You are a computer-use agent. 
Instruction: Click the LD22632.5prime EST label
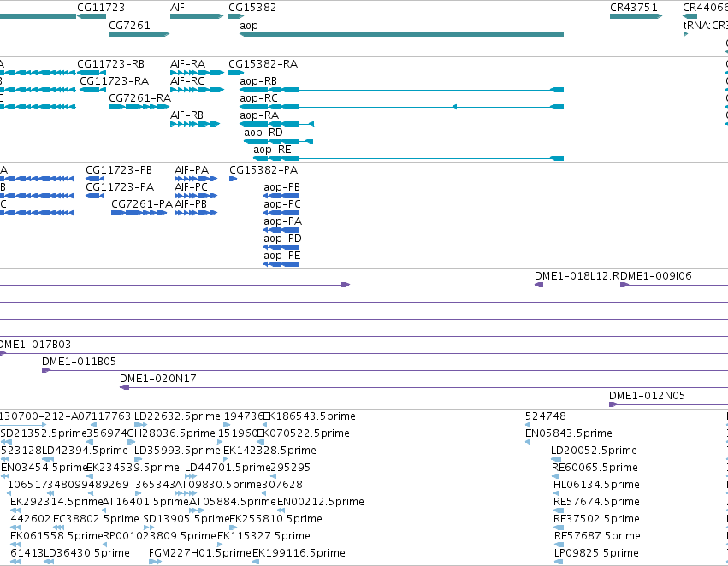pyautogui.click(x=177, y=416)
